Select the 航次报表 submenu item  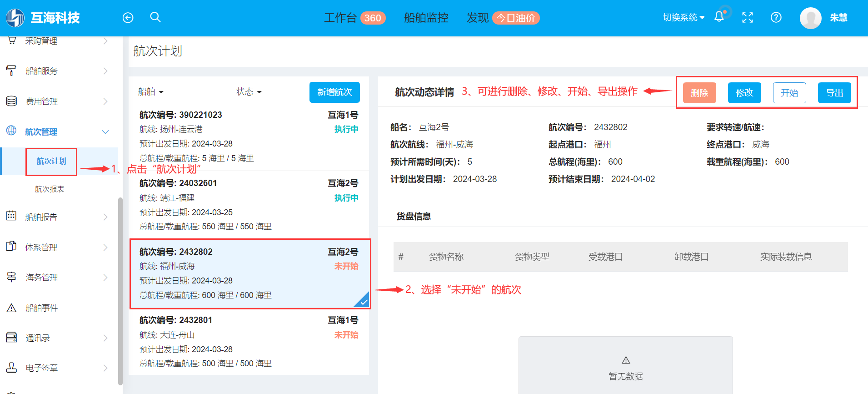click(x=50, y=189)
